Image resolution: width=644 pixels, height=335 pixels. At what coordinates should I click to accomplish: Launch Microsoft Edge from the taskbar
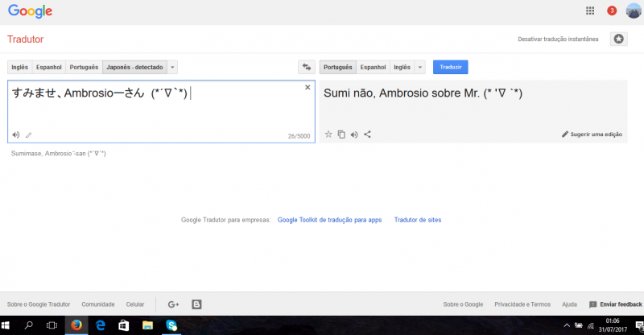tap(100, 325)
